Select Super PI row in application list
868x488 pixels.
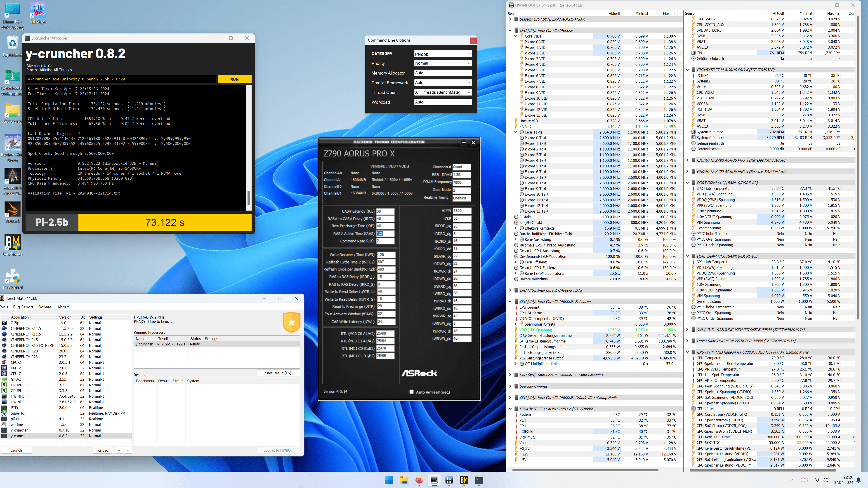pyautogui.click(x=66, y=413)
